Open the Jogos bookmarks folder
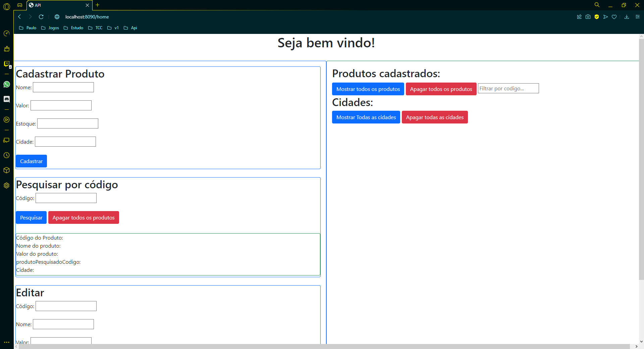644x349 pixels. (x=50, y=28)
